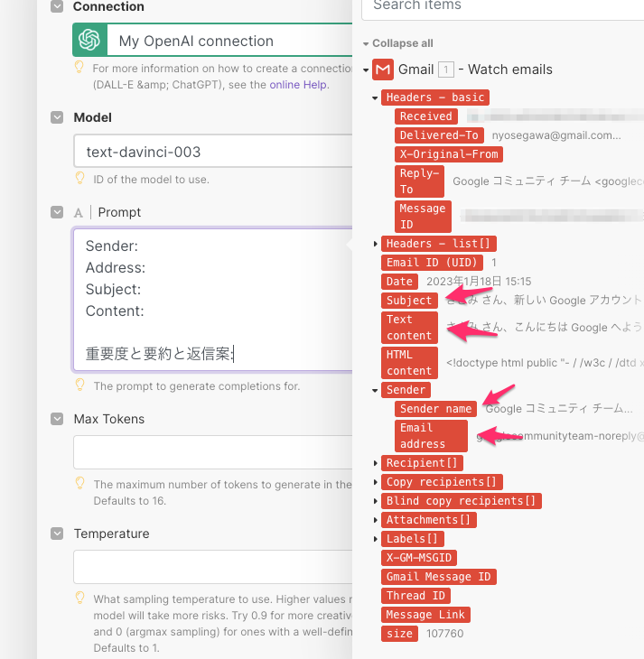Click the Headers - list[] pill
Viewport: 644px width, 659px height.
coord(439,244)
